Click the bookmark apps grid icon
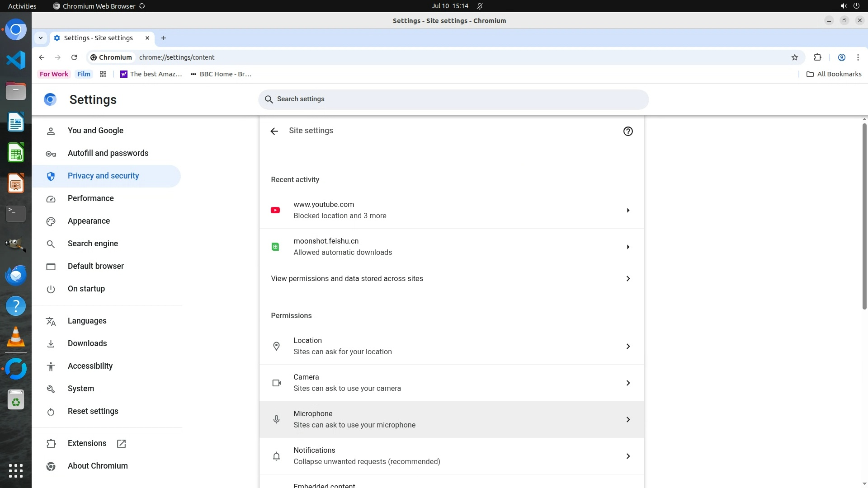This screenshot has height=488, width=868. point(103,74)
